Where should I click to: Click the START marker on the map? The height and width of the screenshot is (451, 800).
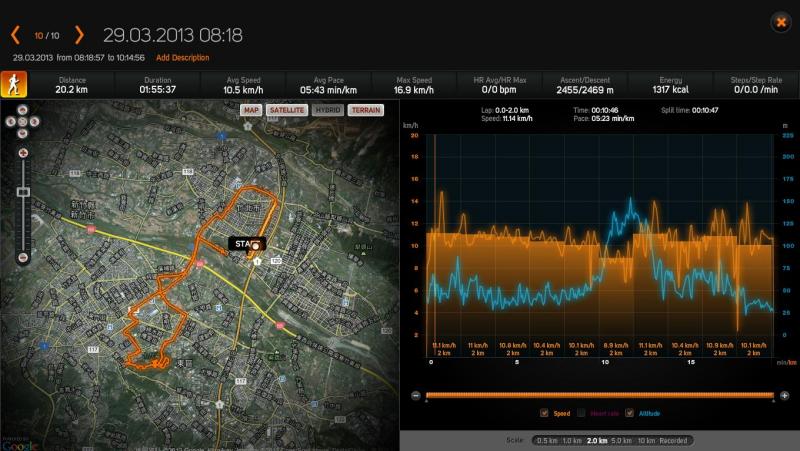click(x=247, y=244)
